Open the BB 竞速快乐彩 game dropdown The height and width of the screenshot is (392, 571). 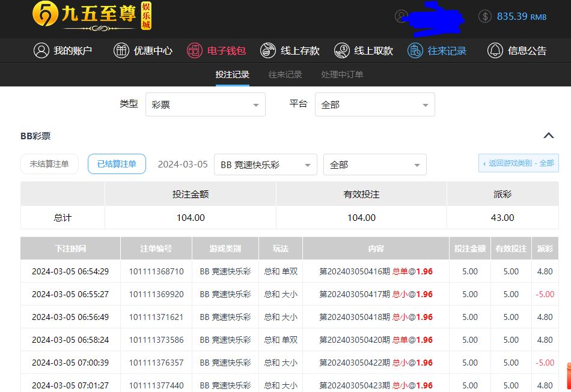pos(266,164)
